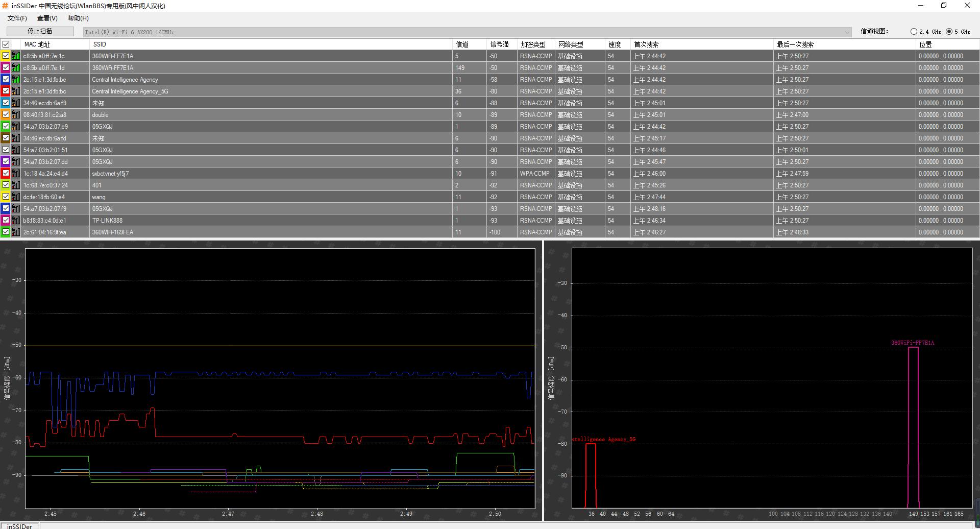Click signal icon for 34:46:ec:db:6a:f9
980x529 pixels.
[16, 103]
